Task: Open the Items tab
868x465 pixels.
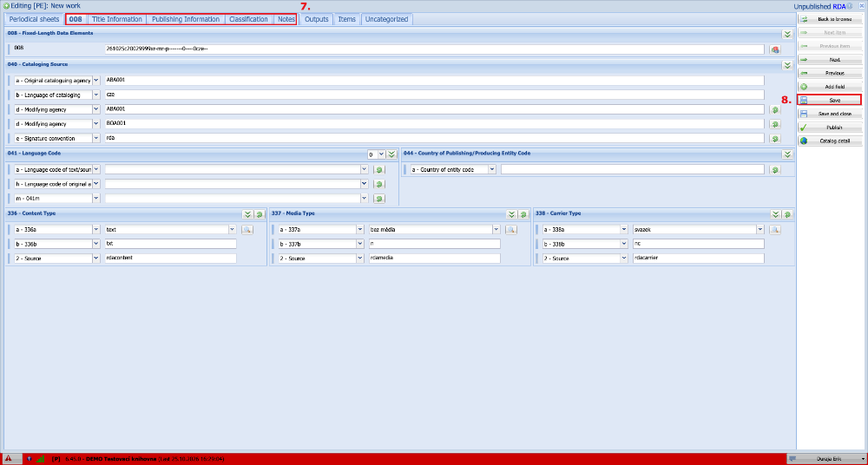Action: (x=347, y=19)
